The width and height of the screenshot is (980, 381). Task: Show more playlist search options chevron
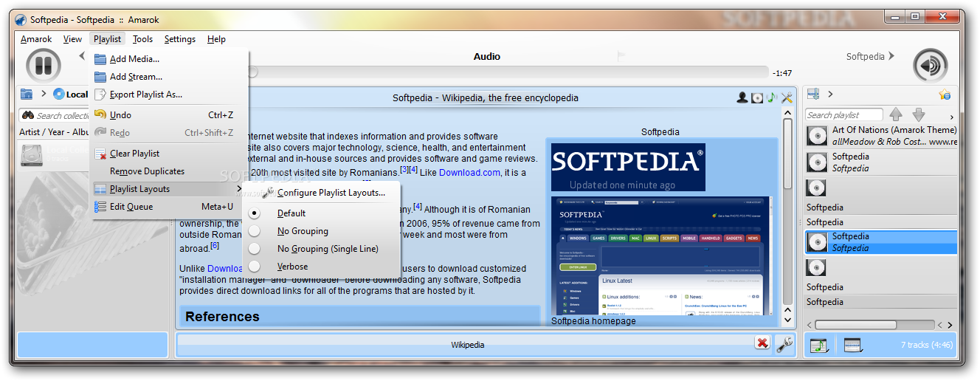951,117
